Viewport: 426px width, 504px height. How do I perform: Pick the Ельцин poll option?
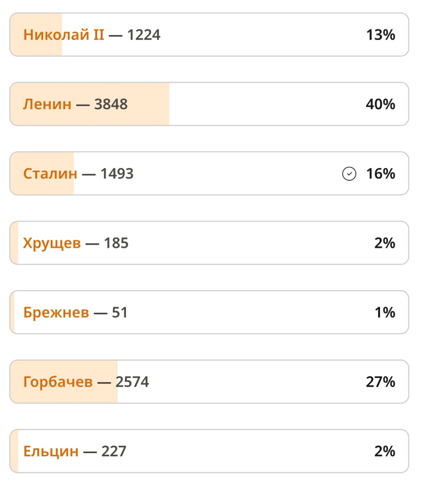click(209, 451)
